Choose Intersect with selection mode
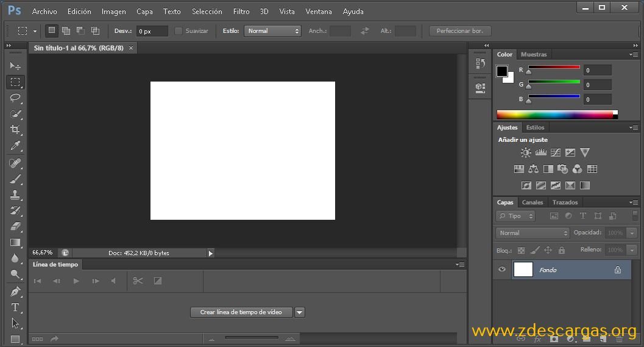 pyautogui.click(x=95, y=30)
